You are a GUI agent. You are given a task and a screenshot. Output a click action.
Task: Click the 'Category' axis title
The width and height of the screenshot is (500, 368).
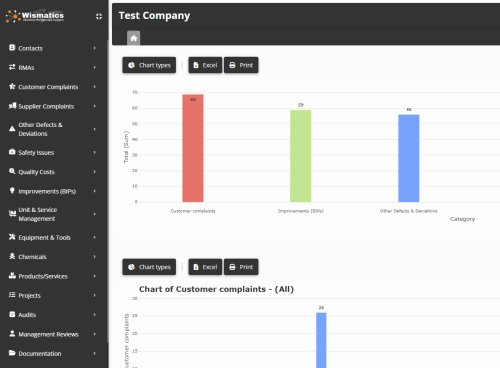[462, 219]
